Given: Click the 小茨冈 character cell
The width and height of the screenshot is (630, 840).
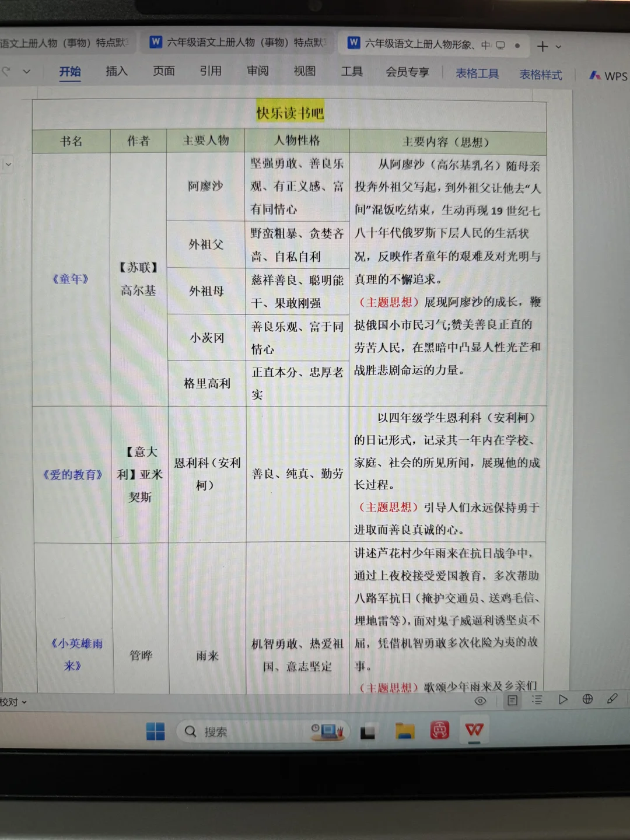Looking at the screenshot, I should (x=207, y=338).
